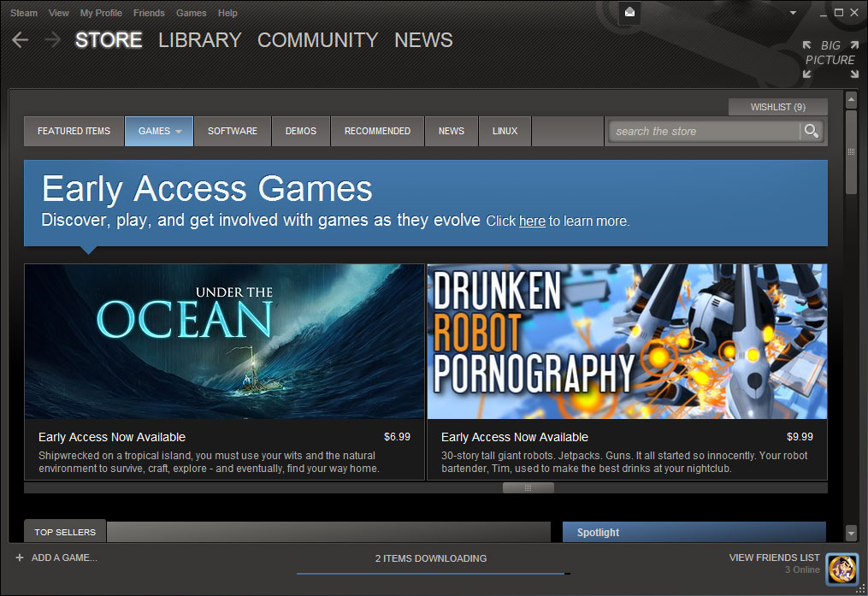Expand the Games tab dropdown
The height and width of the screenshot is (596, 868).
pyautogui.click(x=179, y=132)
